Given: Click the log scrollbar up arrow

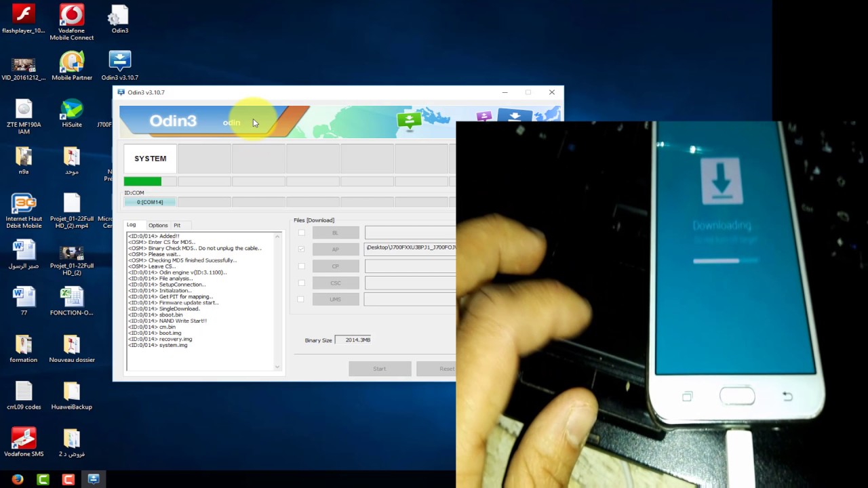Looking at the screenshot, I should (x=277, y=236).
